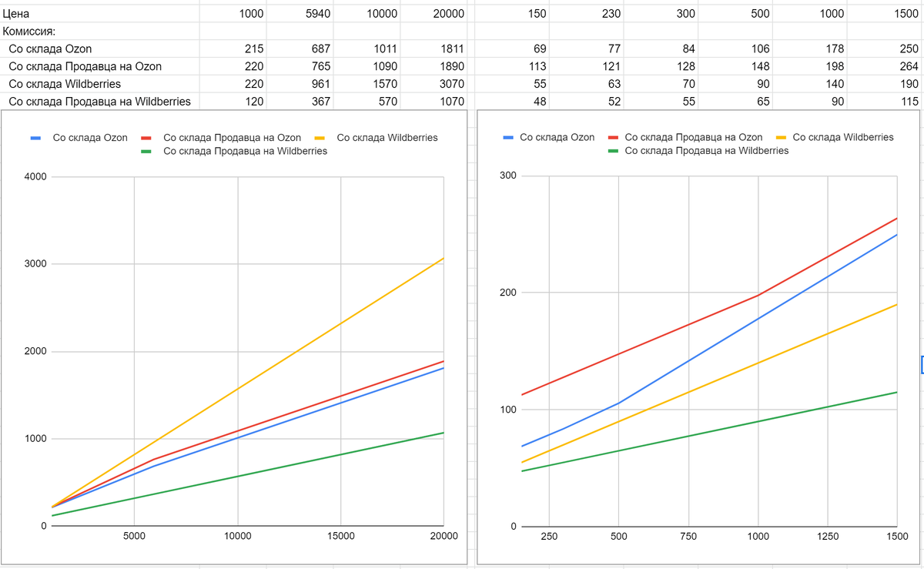The image size is (924, 569).
Task: Click the 4000 vertical axis label
Action: [x=35, y=177]
